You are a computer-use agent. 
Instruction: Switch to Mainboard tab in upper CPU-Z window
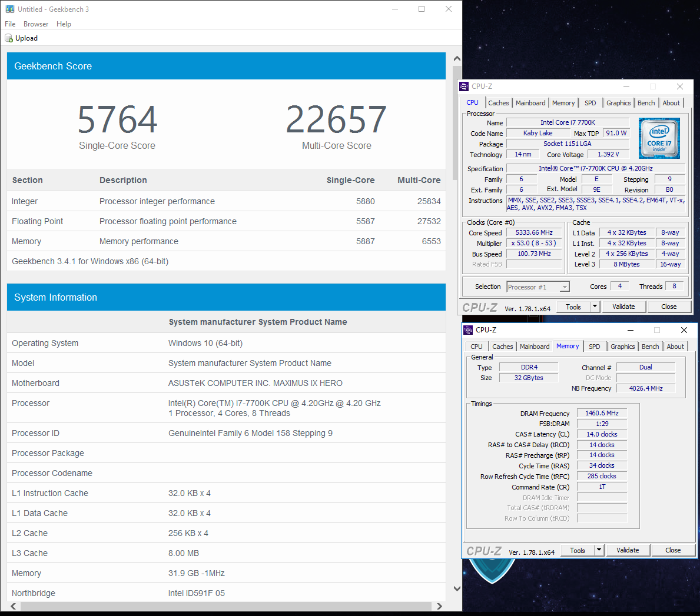click(x=530, y=103)
